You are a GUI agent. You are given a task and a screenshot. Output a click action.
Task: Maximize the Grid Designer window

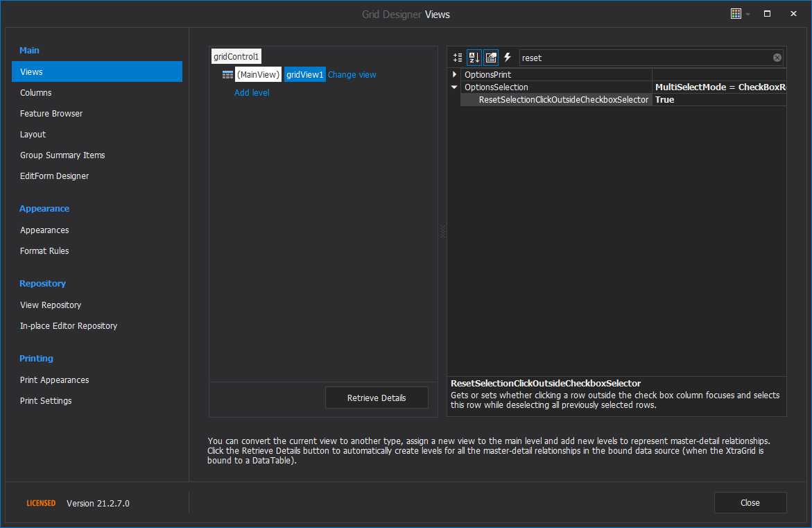click(x=767, y=14)
